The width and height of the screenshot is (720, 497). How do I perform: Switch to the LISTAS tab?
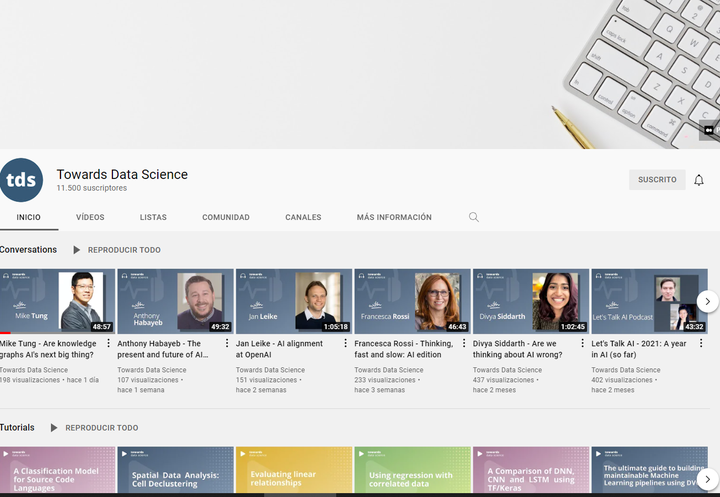point(153,217)
